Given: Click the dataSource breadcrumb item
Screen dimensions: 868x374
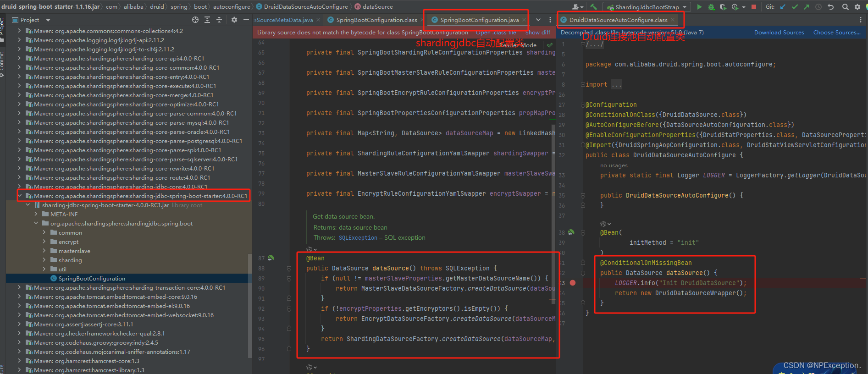Looking at the screenshot, I should click(x=377, y=6).
